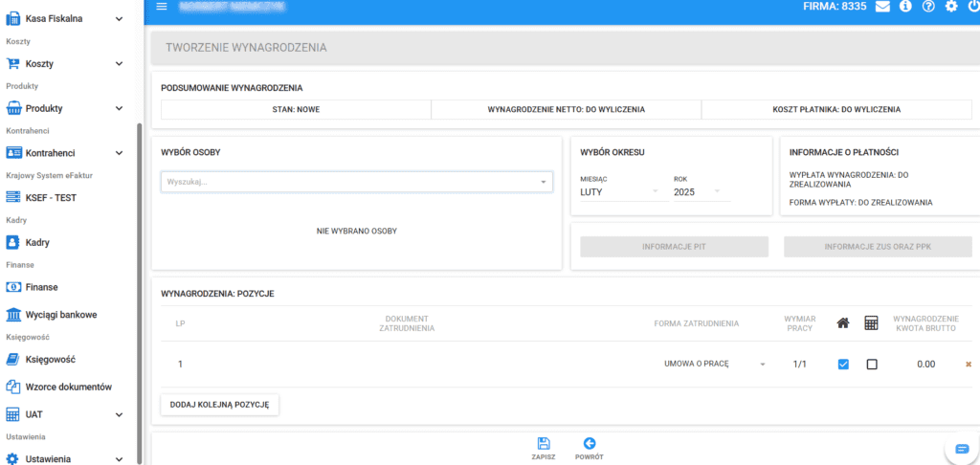
Task: Open the help question mark icon
Action: coord(927,7)
